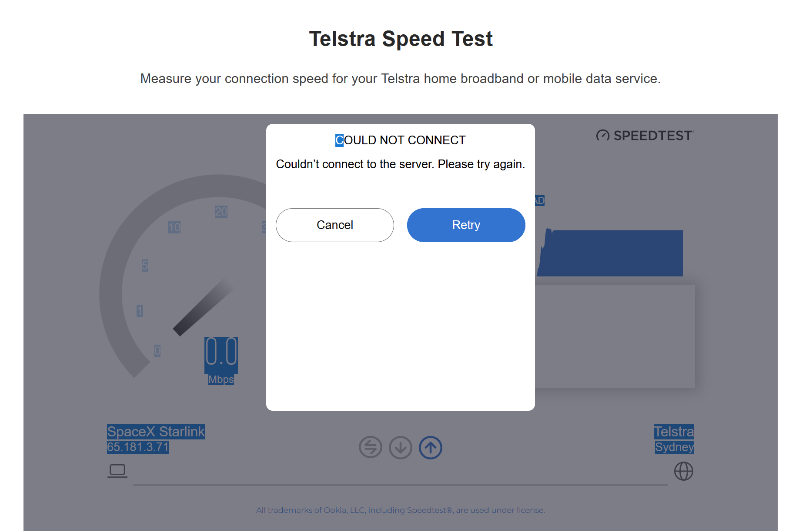
Task: Click the COULD NOT CONNECT heading
Action: (401, 140)
